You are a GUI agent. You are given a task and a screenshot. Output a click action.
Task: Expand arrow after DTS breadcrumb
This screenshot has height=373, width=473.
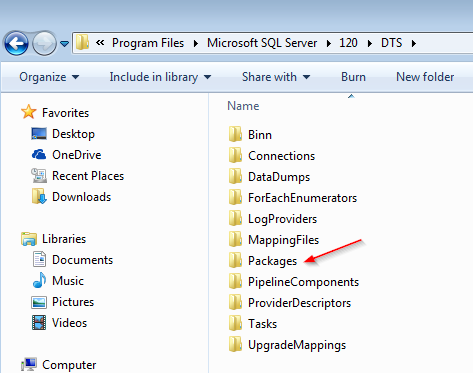(414, 43)
